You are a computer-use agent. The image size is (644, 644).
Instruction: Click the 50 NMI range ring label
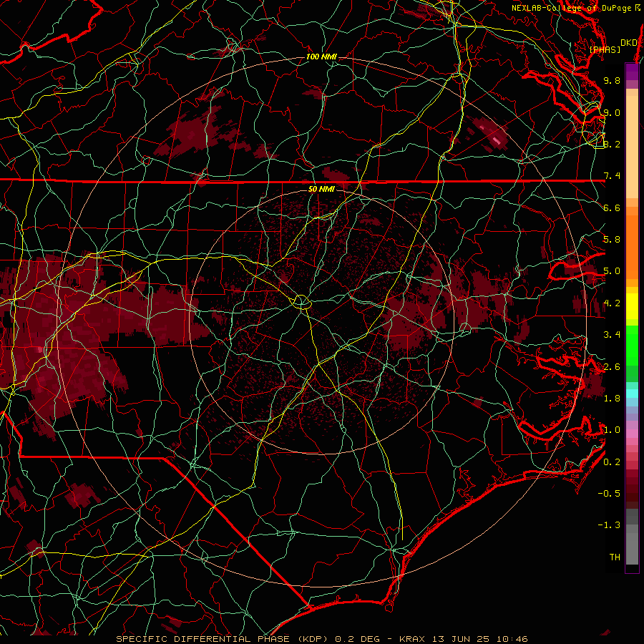point(321,189)
